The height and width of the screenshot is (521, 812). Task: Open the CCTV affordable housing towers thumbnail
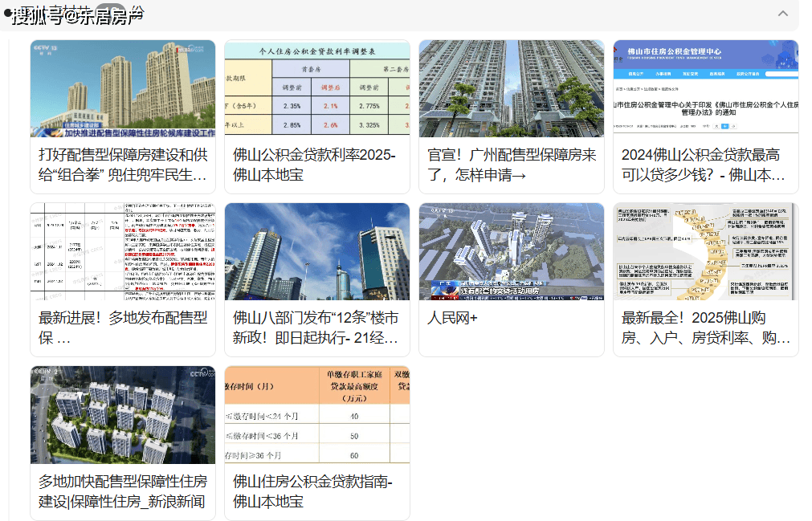[123, 88]
